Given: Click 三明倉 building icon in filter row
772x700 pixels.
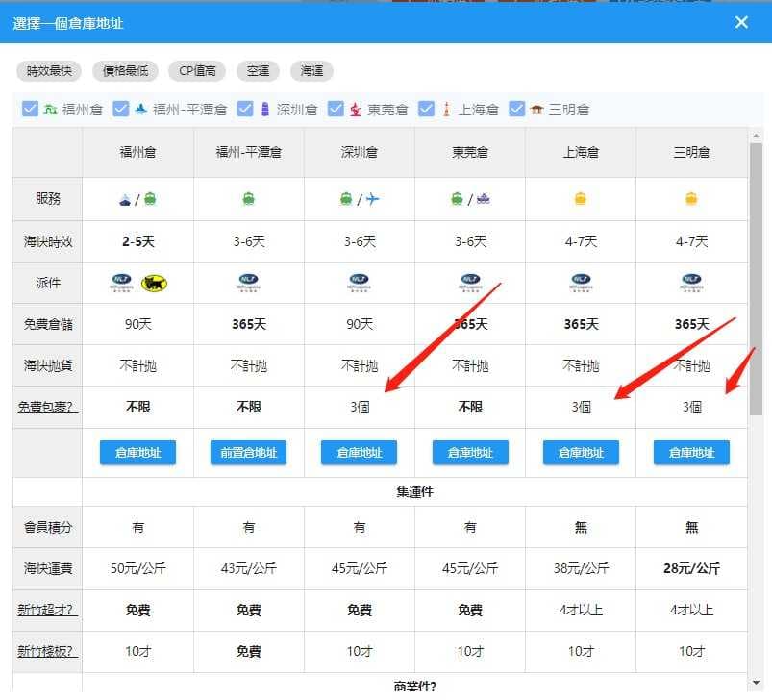Looking at the screenshot, I should 536,110.
